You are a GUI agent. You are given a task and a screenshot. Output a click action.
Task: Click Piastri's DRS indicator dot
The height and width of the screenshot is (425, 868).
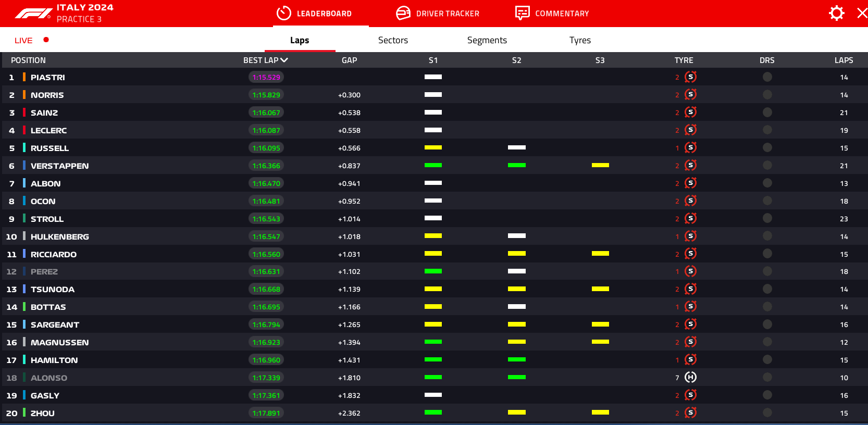767,77
